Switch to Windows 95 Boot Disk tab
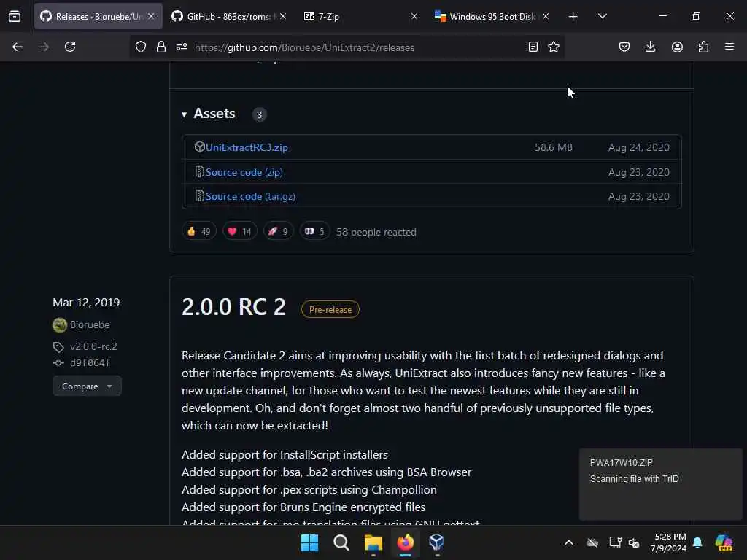 (x=492, y=16)
